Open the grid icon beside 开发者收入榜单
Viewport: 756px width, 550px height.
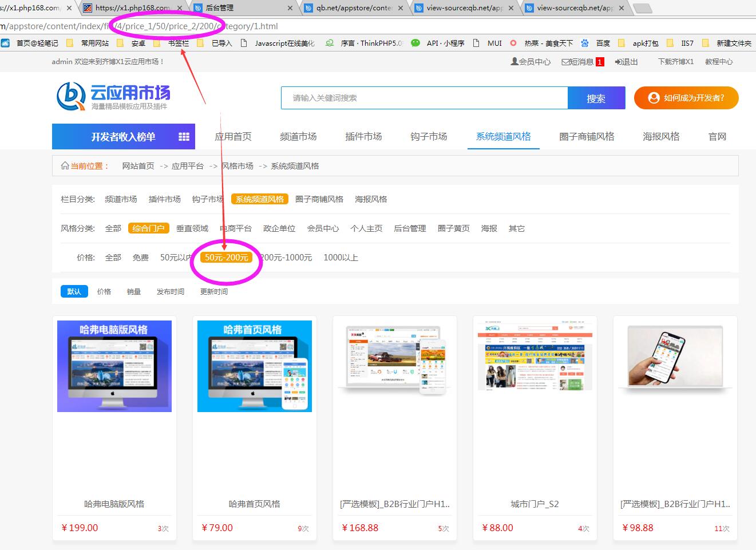click(x=184, y=137)
